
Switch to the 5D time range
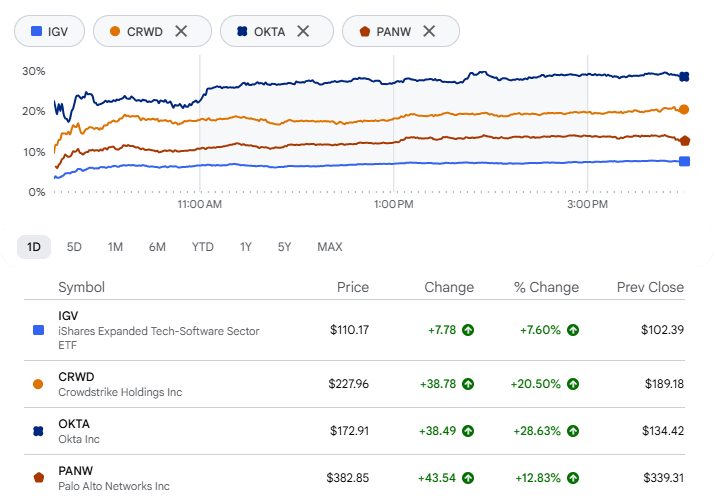pos(74,247)
